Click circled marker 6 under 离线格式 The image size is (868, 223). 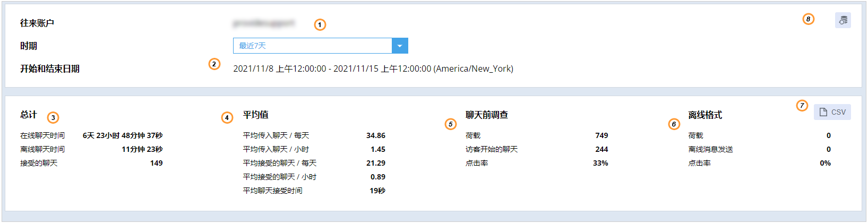coord(674,124)
